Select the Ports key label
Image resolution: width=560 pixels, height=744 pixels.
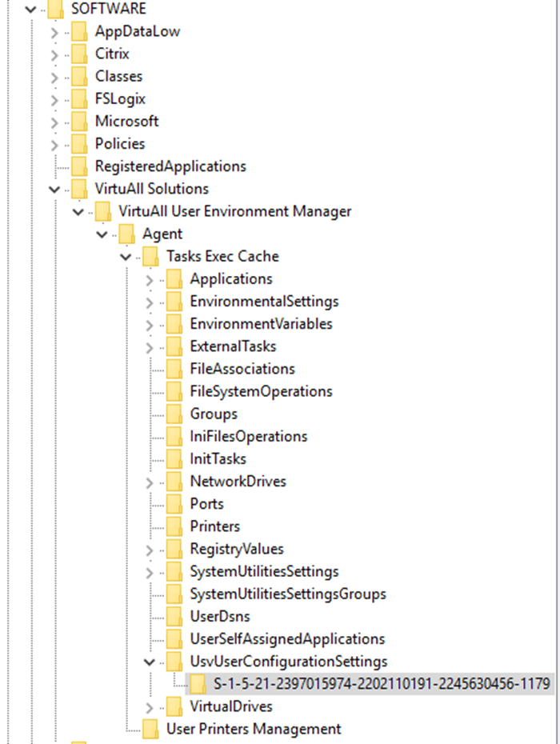[x=207, y=504]
